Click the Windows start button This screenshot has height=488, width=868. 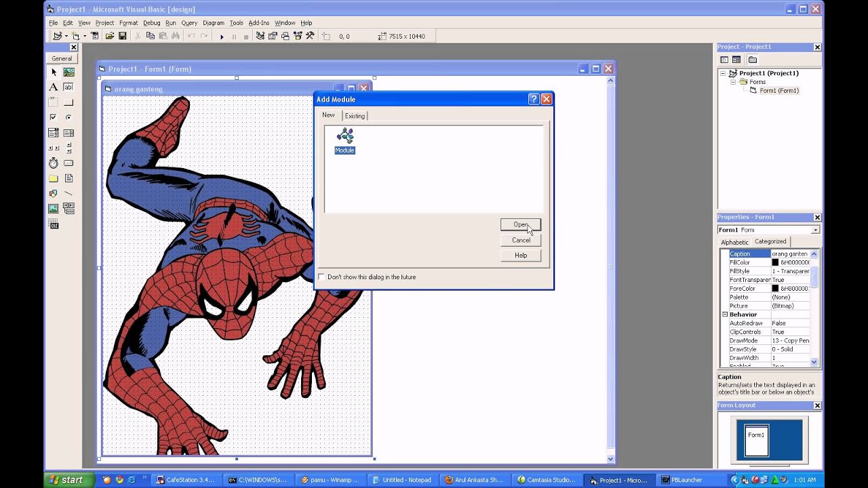(x=67, y=480)
